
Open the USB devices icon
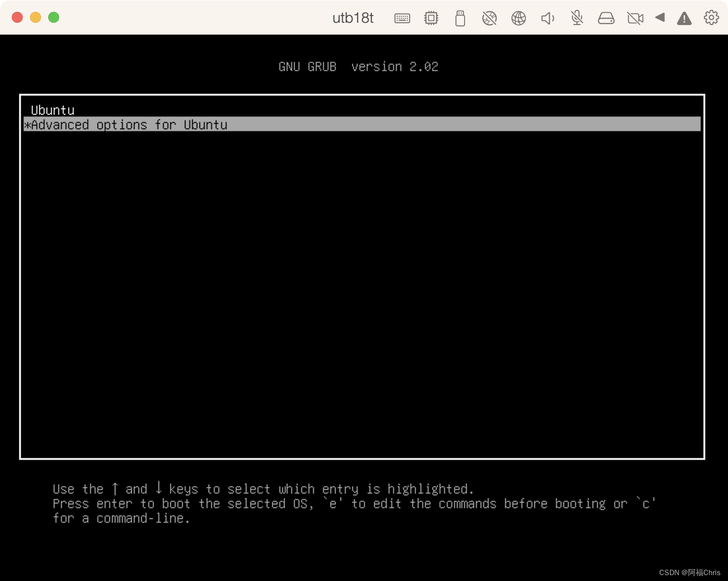tap(460, 18)
